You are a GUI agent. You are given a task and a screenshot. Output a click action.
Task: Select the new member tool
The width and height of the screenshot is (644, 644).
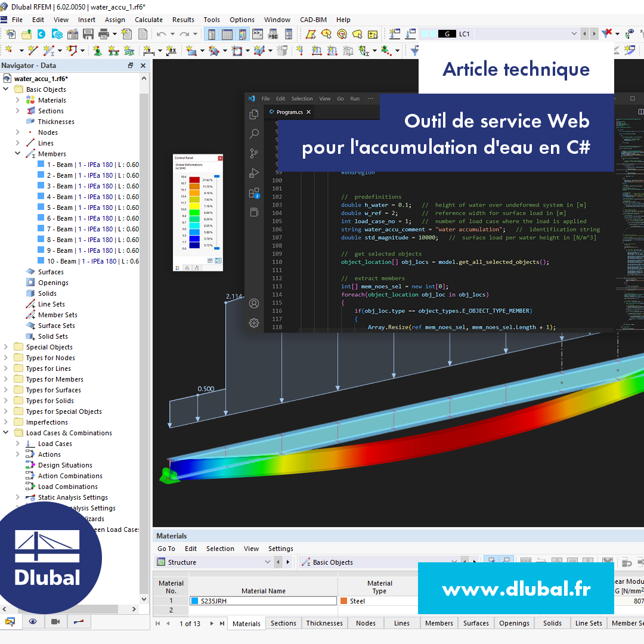pyautogui.click(x=48, y=51)
